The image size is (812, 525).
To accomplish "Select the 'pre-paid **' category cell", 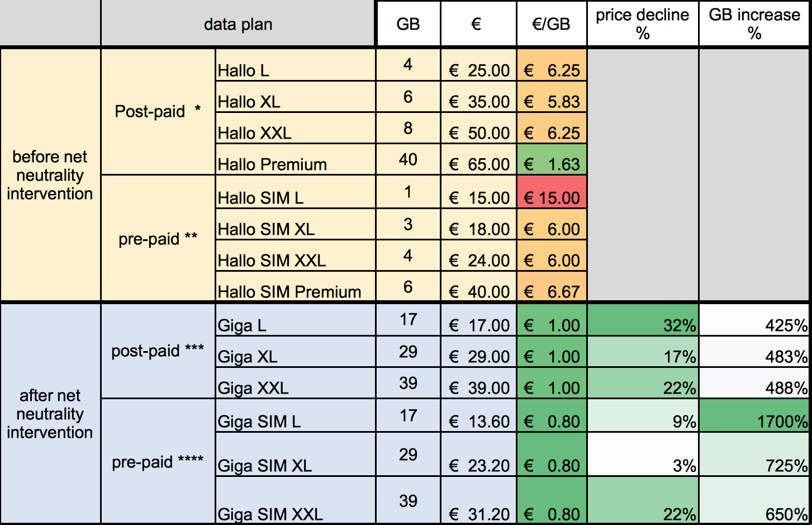I will coord(158,239).
